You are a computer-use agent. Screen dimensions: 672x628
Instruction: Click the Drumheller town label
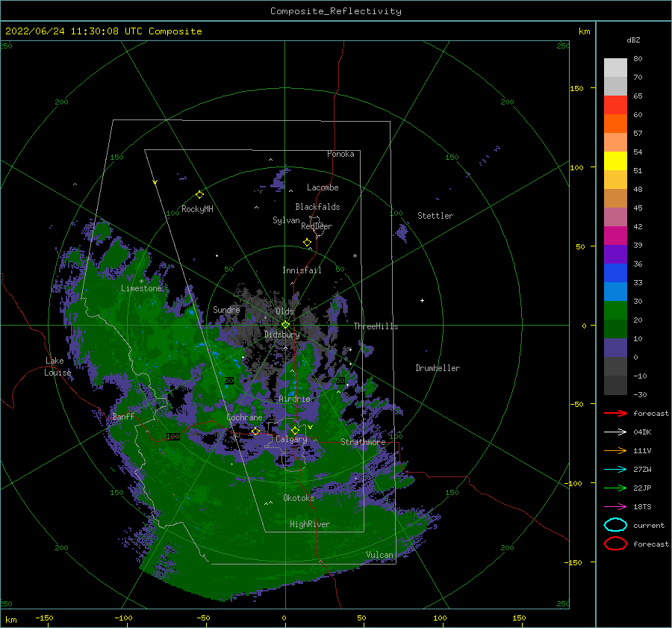pos(438,368)
